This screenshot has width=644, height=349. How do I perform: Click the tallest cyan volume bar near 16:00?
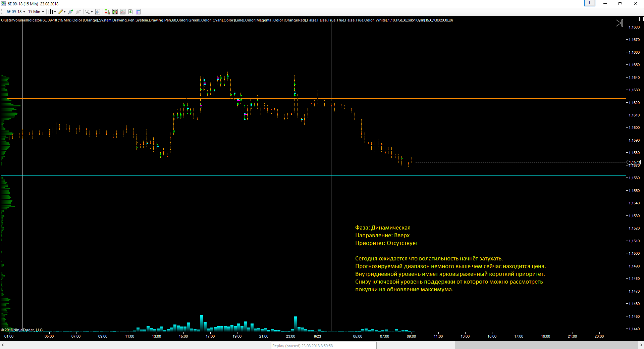pos(202,323)
